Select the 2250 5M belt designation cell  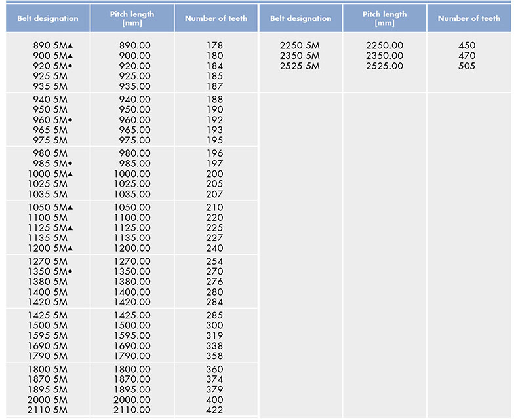click(x=300, y=46)
